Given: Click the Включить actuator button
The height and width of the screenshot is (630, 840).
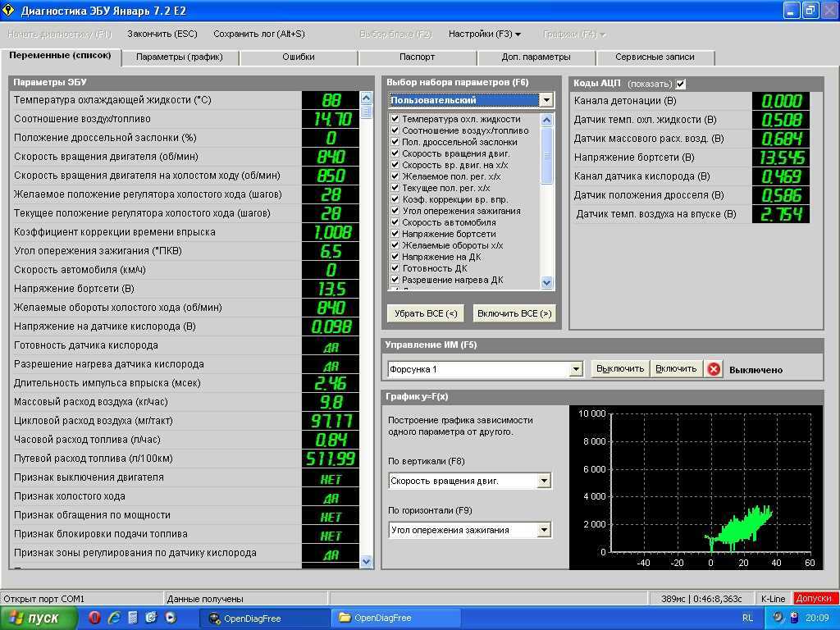Looking at the screenshot, I should point(676,369).
